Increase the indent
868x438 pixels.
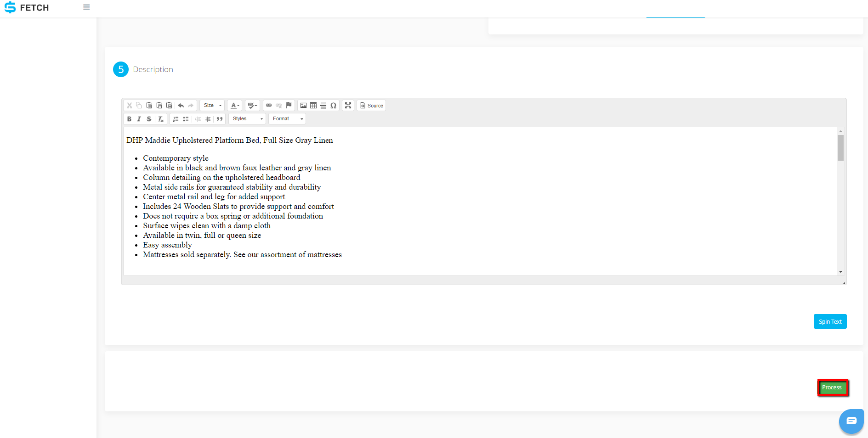click(x=208, y=119)
